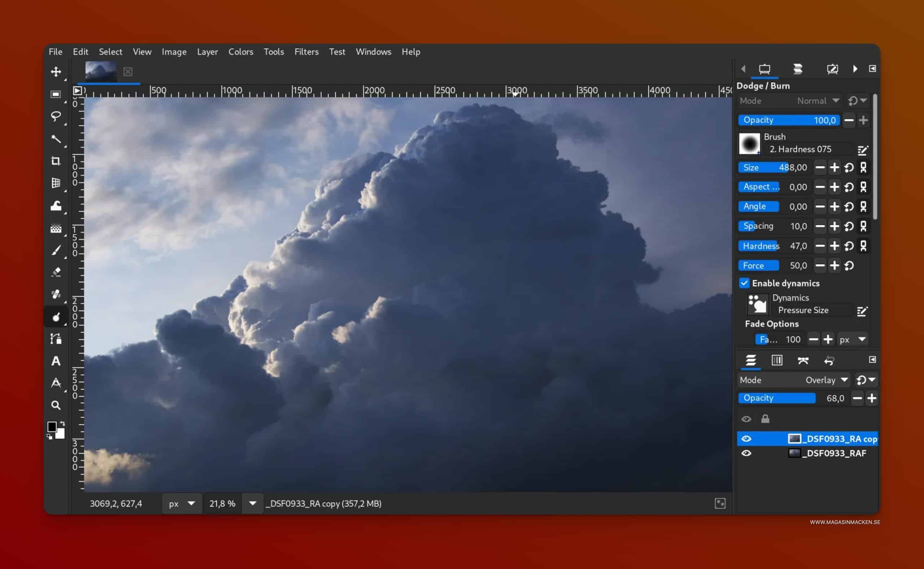Open the px unit dropdown in status bar
924x569 pixels.
point(182,504)
